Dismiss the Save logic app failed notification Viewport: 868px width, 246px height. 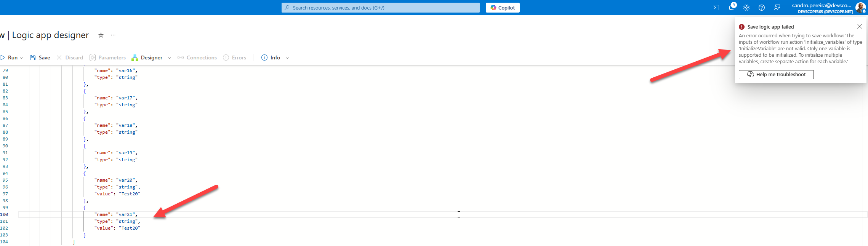click(x=860, y=26)
